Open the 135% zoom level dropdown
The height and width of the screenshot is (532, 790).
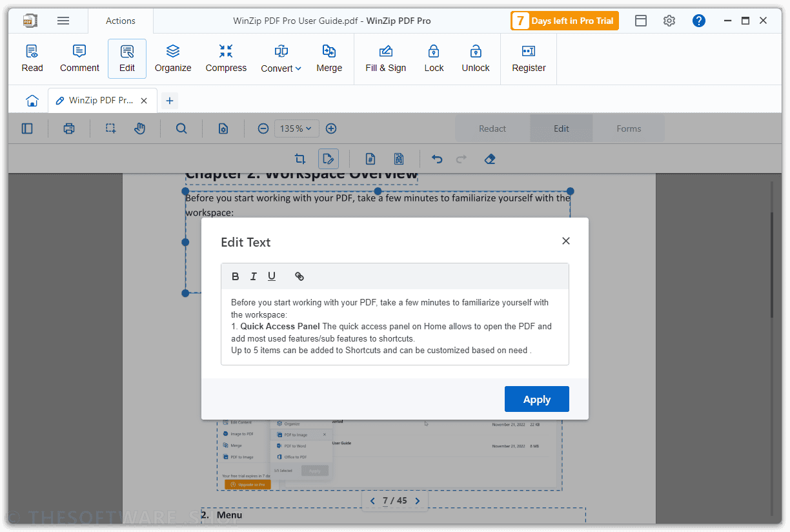point(297,128)
